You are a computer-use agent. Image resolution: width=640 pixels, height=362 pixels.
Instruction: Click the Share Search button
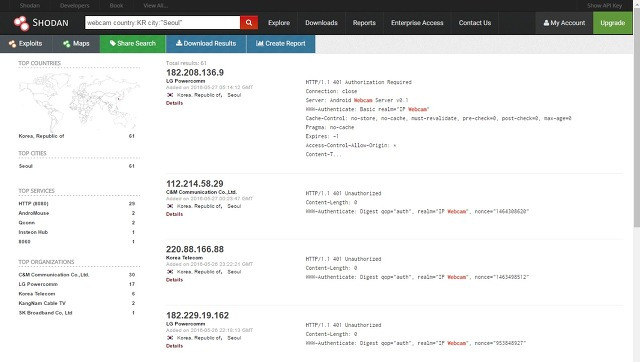pyautogui.click(x=133, y=44)
